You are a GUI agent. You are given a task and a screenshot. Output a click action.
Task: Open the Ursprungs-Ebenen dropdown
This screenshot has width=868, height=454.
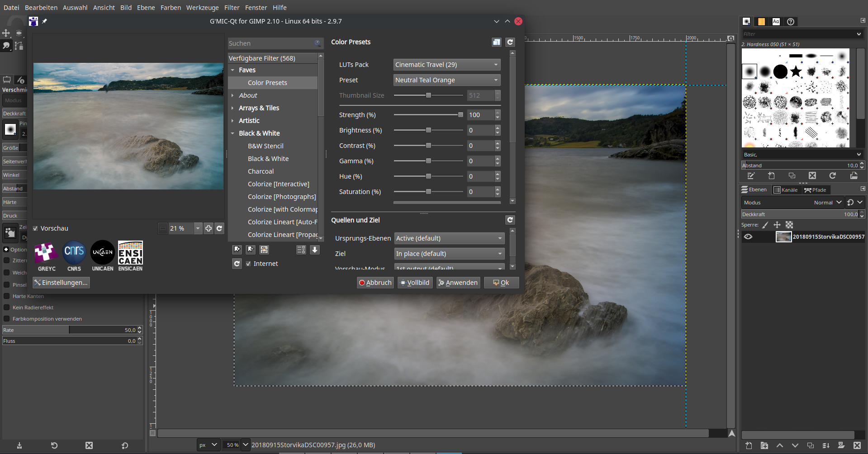pos(449,238)
